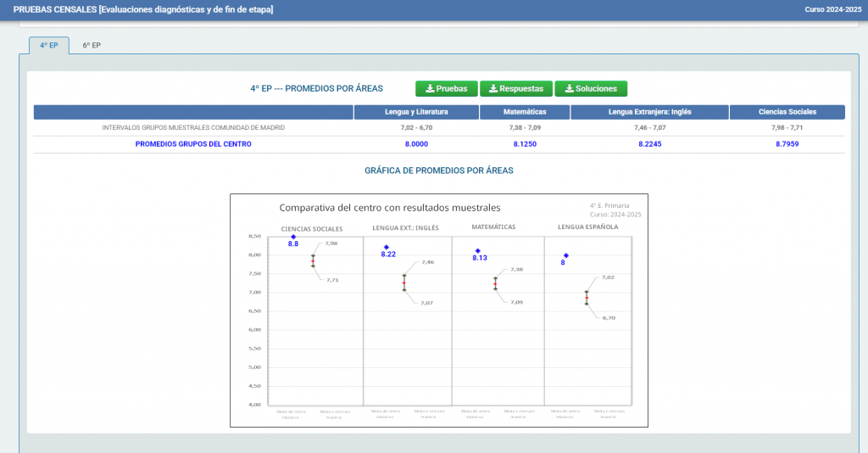The image size is (868, 453).
Task: Switch to the 6º EP tab
Action: click(92, 46)
